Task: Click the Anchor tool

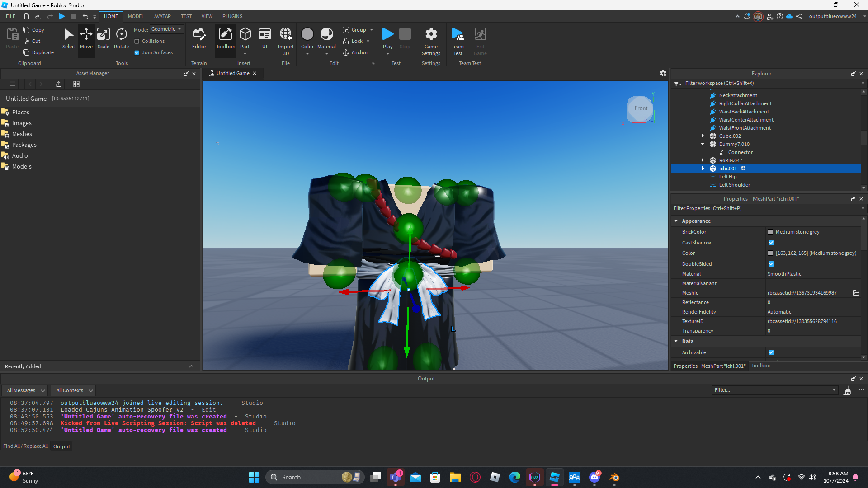Action: [355, 52]
